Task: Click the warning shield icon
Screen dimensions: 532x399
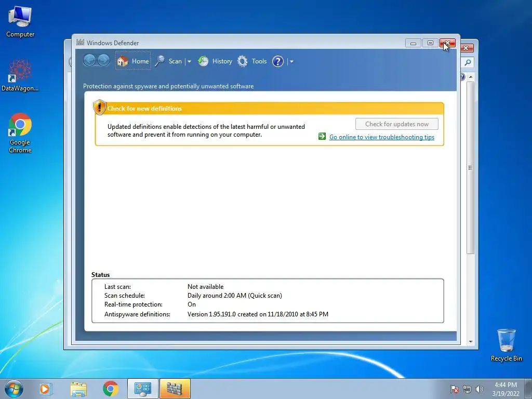Action: pyautogui.click(x=99, y=107)
